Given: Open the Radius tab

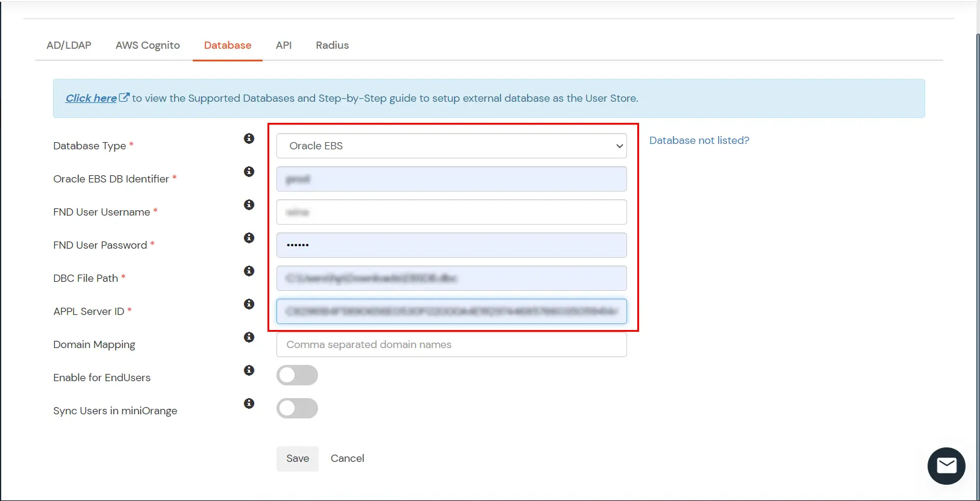Looking at the screenshot, I should click(x=332, y=45).
